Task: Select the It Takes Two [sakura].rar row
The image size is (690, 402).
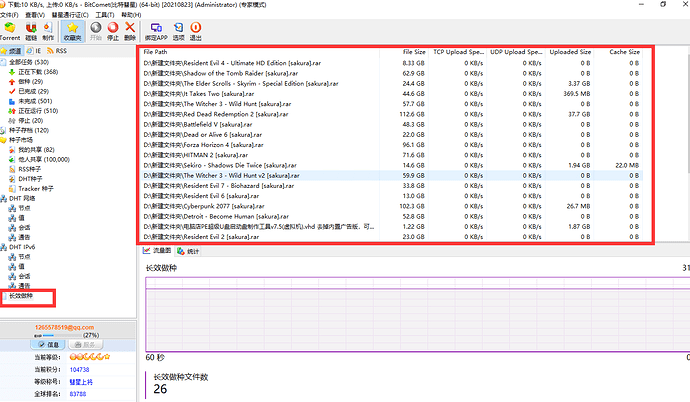Action: 392,94
